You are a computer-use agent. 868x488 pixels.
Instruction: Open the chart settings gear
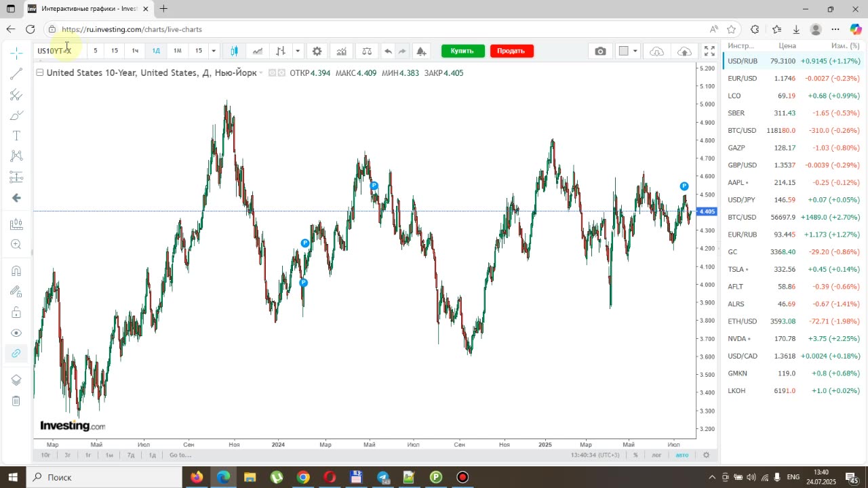(x=317, y=51)
